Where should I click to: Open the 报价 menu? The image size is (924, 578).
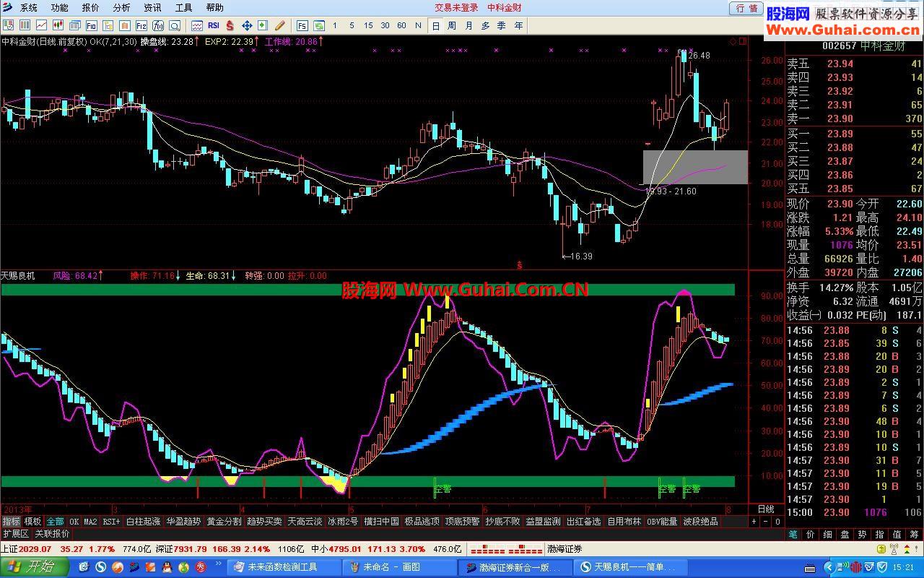(90, 8)
